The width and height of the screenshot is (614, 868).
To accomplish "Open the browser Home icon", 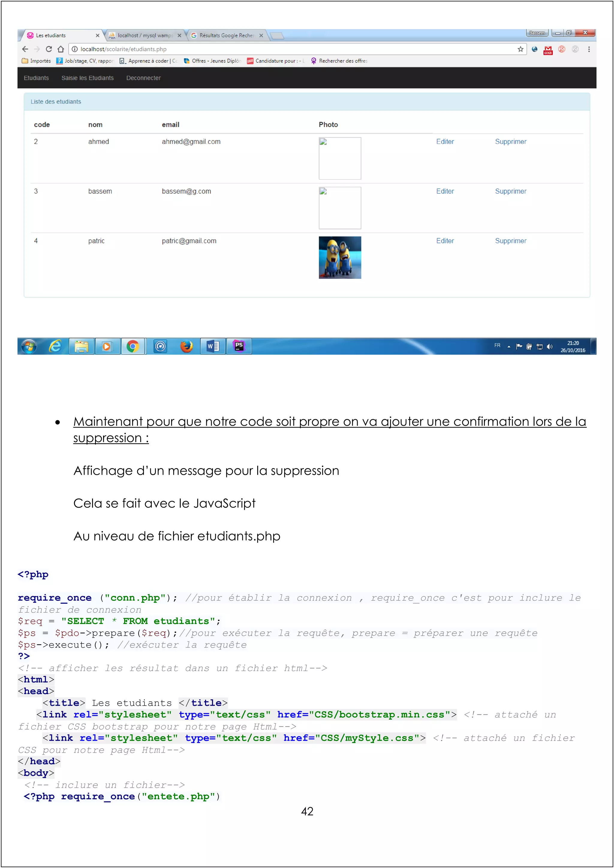I will pos(61,49).
